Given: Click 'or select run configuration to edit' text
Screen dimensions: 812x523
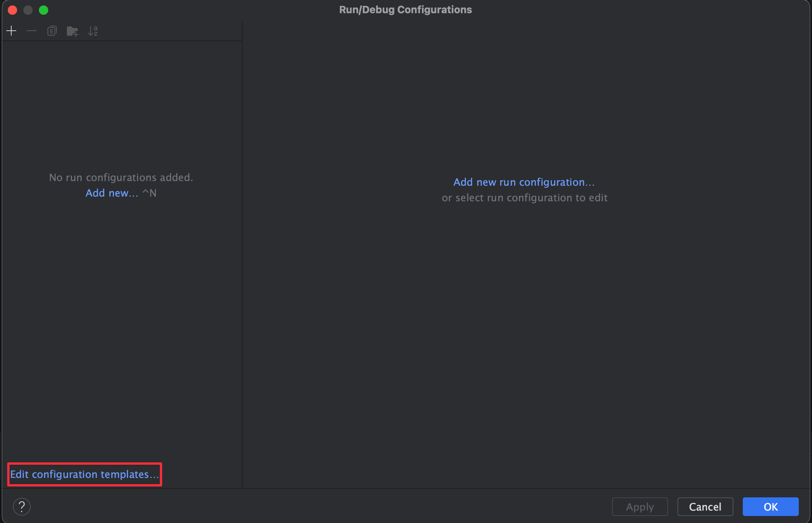Looking at the screenshot, I should coord(525,198).
